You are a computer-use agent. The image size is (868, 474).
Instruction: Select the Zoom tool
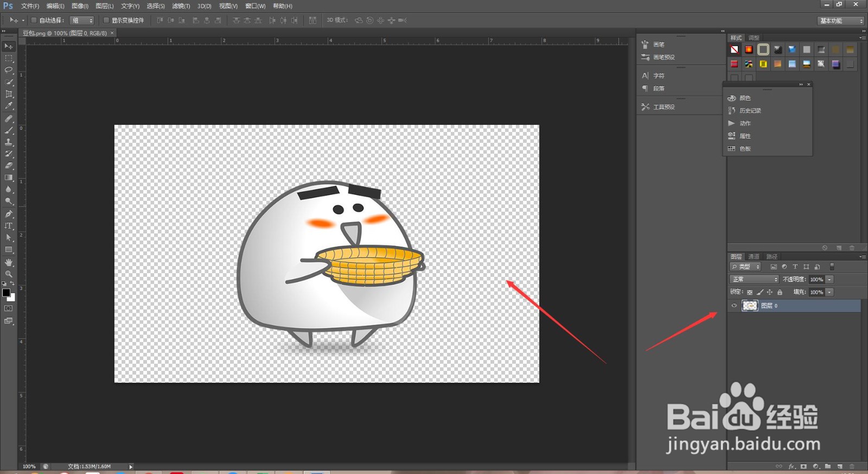click(x=9, y=274)
